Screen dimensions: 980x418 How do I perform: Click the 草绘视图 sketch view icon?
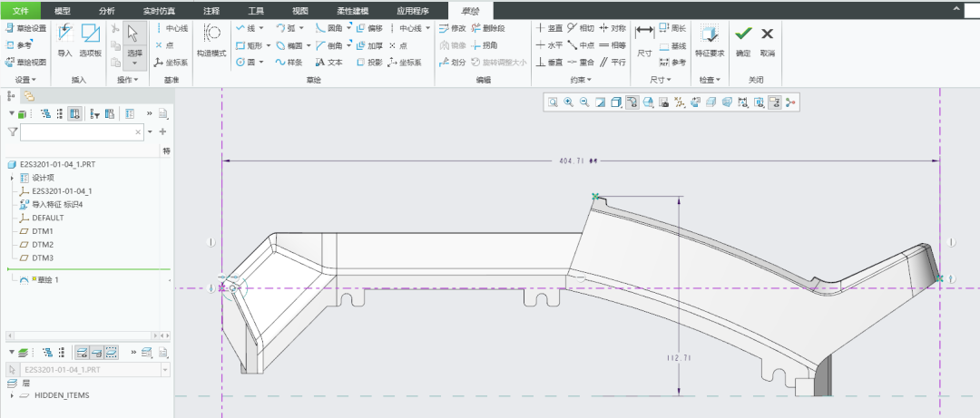10,63
